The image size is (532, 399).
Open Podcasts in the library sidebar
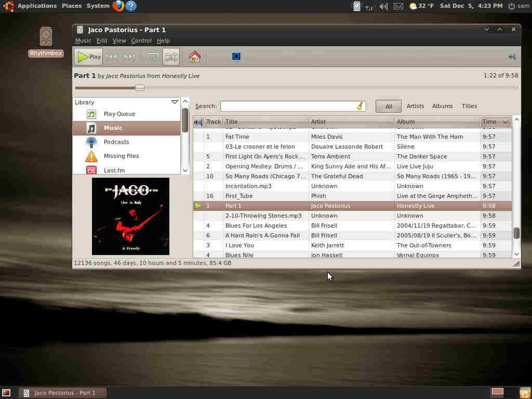point(116,142)
